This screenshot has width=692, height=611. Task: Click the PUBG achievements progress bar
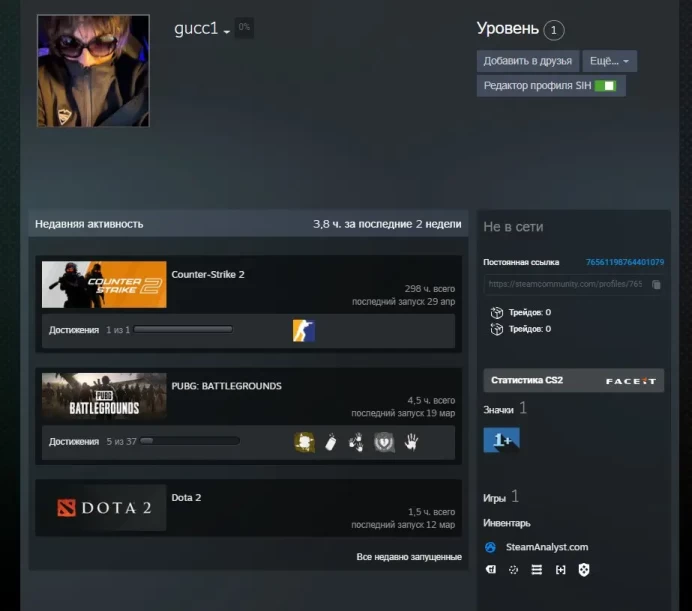pos(190,441)
